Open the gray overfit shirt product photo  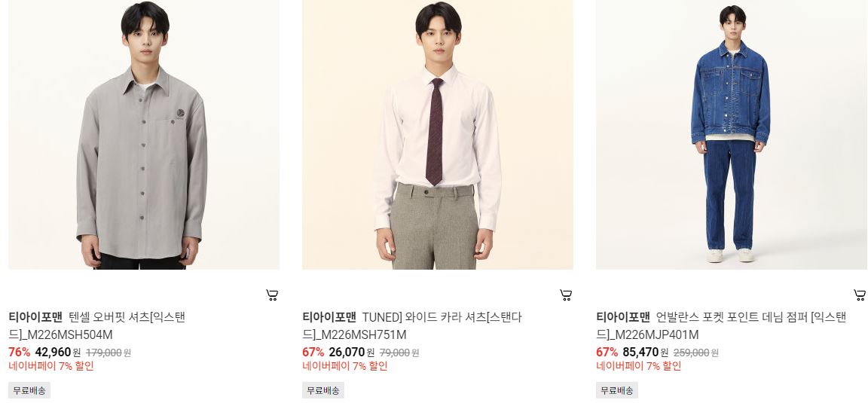tap(144, 135)
